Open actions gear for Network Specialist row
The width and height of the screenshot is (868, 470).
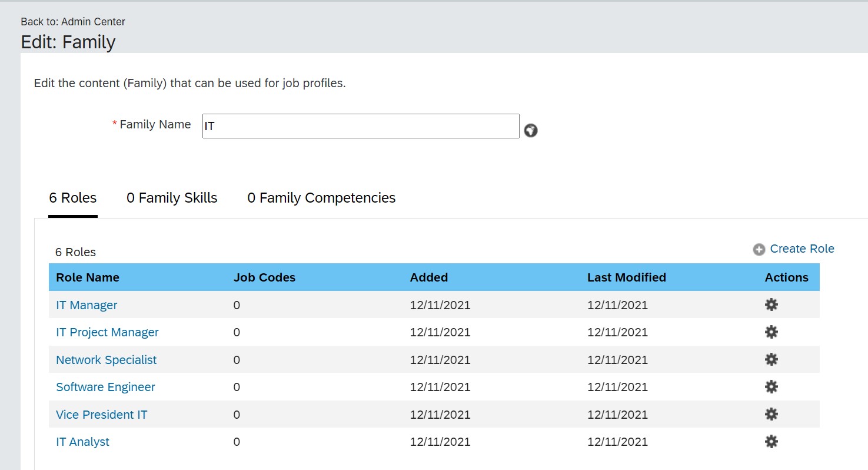(771, 359)
